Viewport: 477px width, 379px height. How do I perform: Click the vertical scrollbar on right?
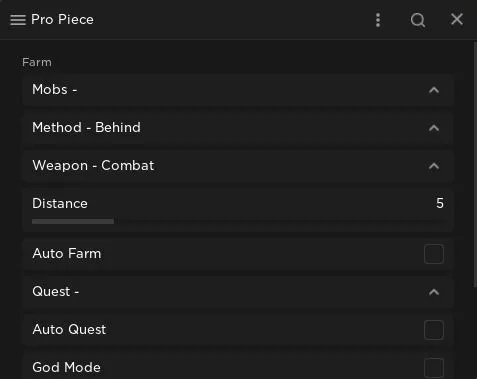tap(475, 164)
